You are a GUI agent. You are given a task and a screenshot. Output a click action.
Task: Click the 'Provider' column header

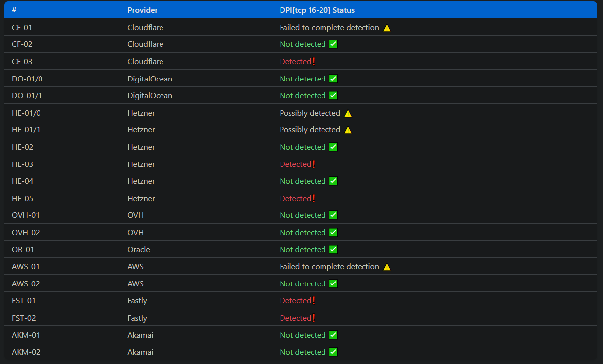(143, 10)
